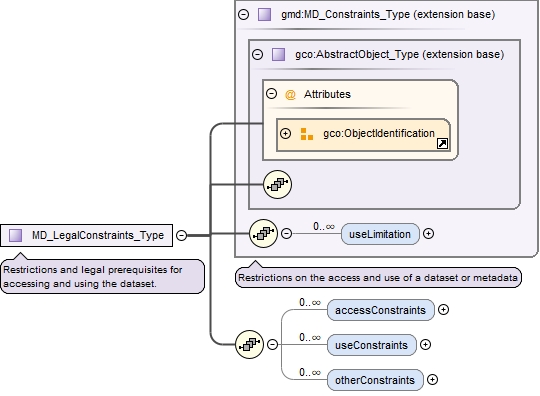
Task: Select the otherConstraints element
Action: [375, 380]
